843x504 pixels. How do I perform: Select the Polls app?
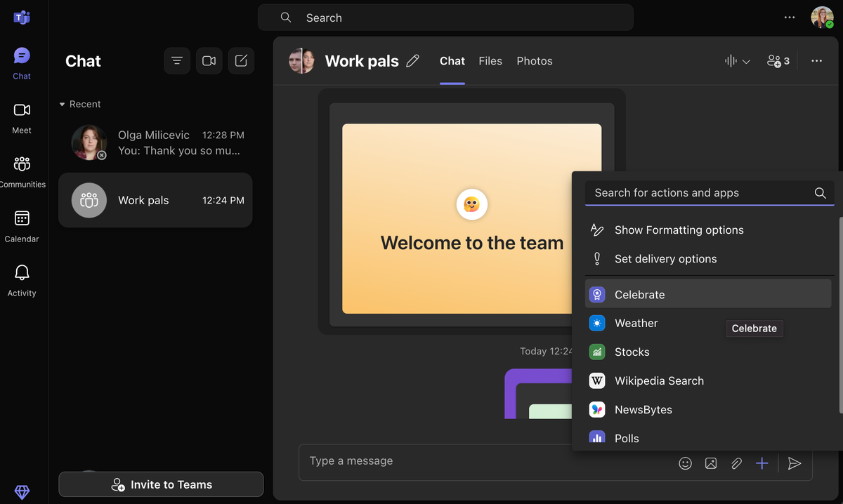(708, 437)
